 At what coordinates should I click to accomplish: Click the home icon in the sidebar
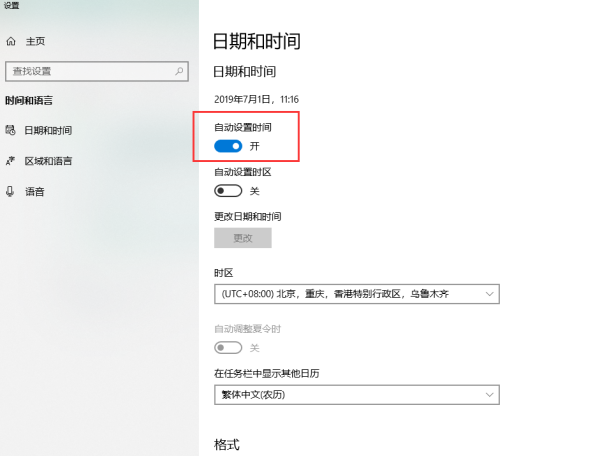point(11,41)
